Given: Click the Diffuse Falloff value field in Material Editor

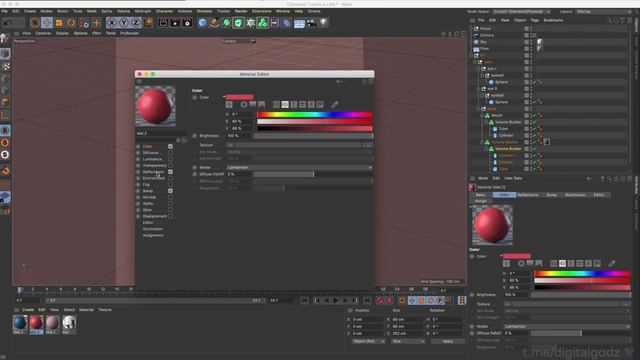Looking at the screenshot, I should point(239,174).
